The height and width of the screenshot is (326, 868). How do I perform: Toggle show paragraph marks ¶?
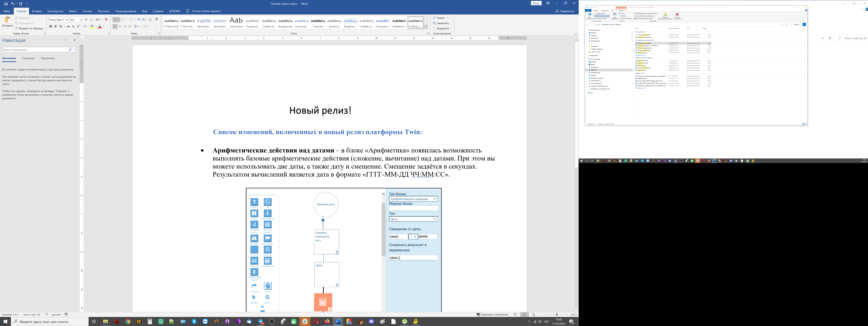pos(157,20)
